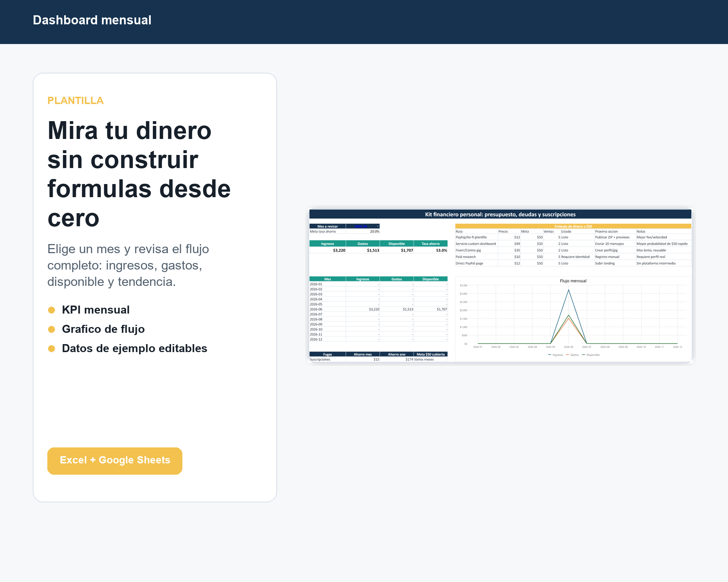Click the Datos de ejemplo editables item
The image size is (728, 582).
point(135,348)
